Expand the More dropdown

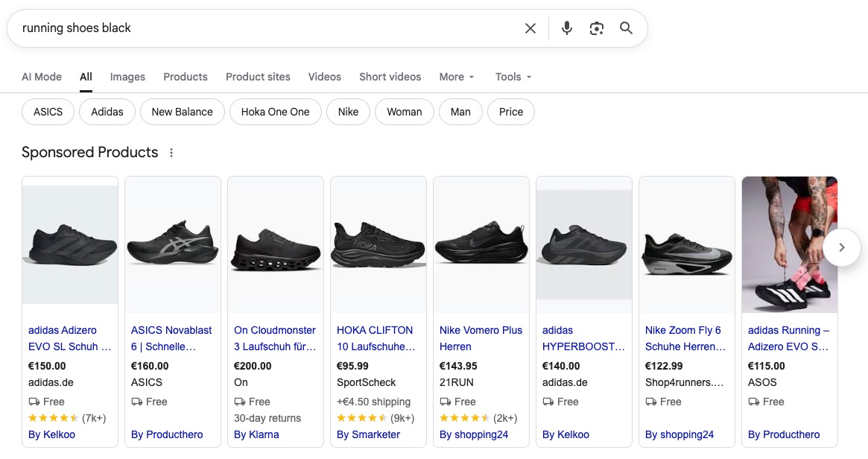pos(457,77)
